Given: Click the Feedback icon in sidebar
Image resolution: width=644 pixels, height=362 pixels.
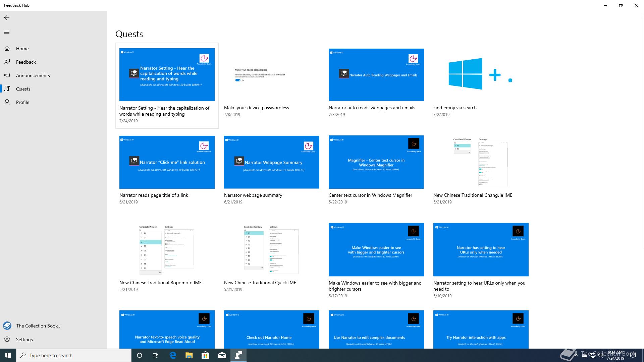Looking at the screenshot, I should click(7, 62).
